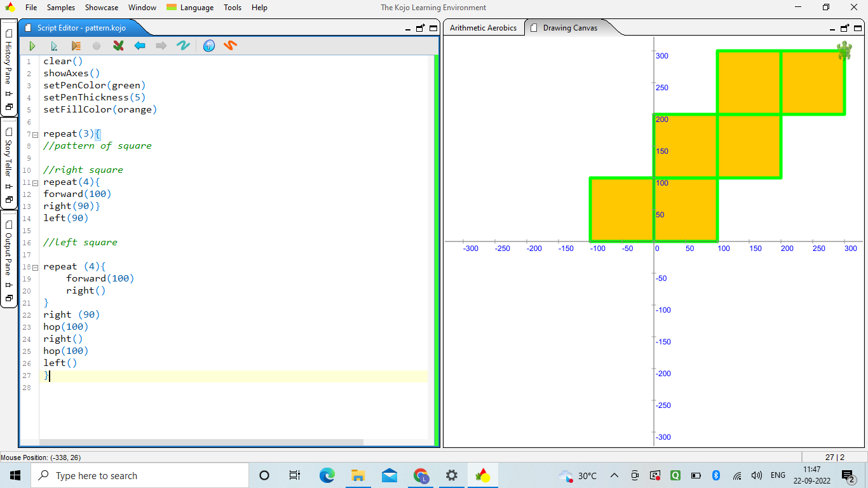Show hidden system tray icons
Image resolution: width=868 pixels, height=488 pixels.
click(614, 475)
